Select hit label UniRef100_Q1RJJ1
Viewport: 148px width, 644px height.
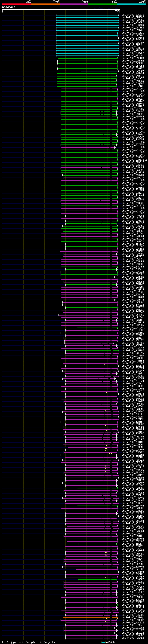133,605
